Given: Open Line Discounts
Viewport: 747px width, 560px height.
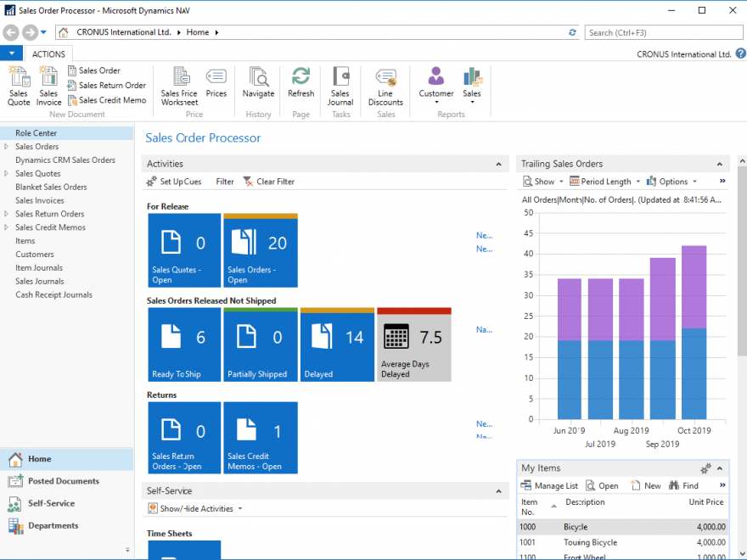Looking at the screenshot, I should 385,86.
